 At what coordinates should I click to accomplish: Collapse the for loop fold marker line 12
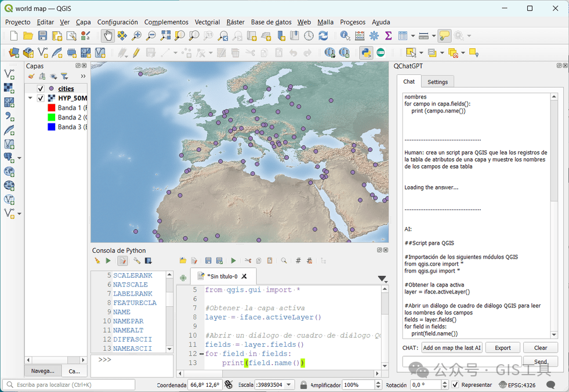[x=201, y=354]
